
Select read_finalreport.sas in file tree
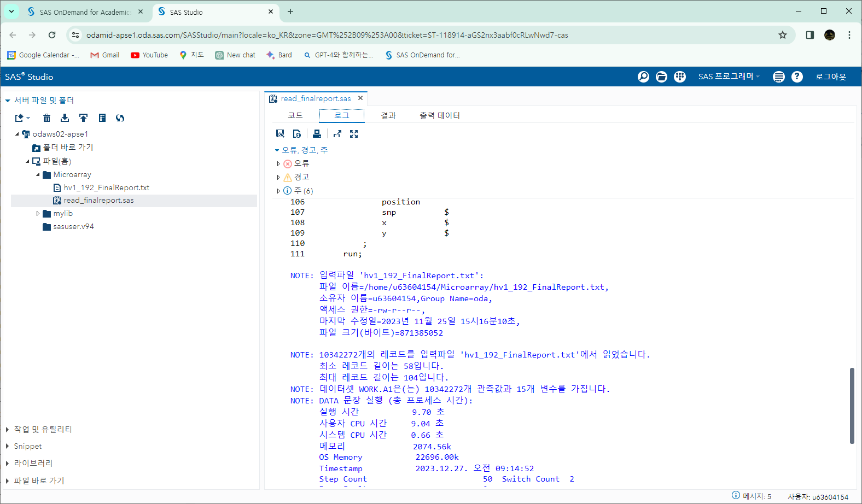[99, 201]
